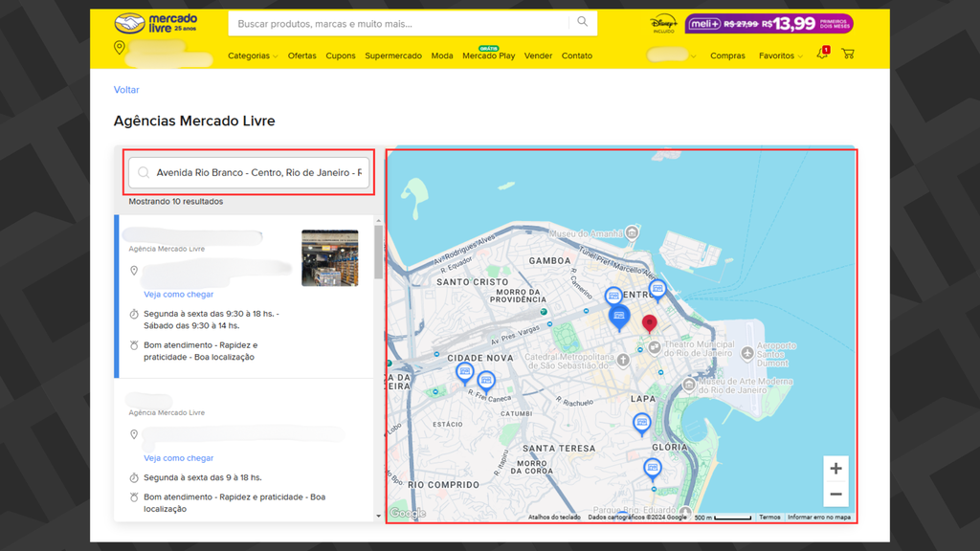Open Mercado Play menu item
The width and height of the screenshot is (980, 551).
(489, 55)
